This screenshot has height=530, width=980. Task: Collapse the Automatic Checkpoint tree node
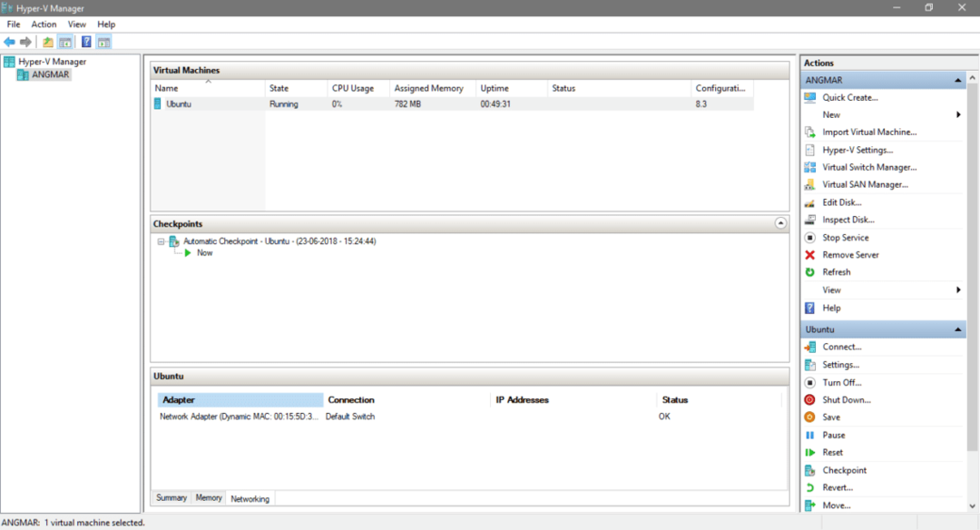[x=161, y=241]
